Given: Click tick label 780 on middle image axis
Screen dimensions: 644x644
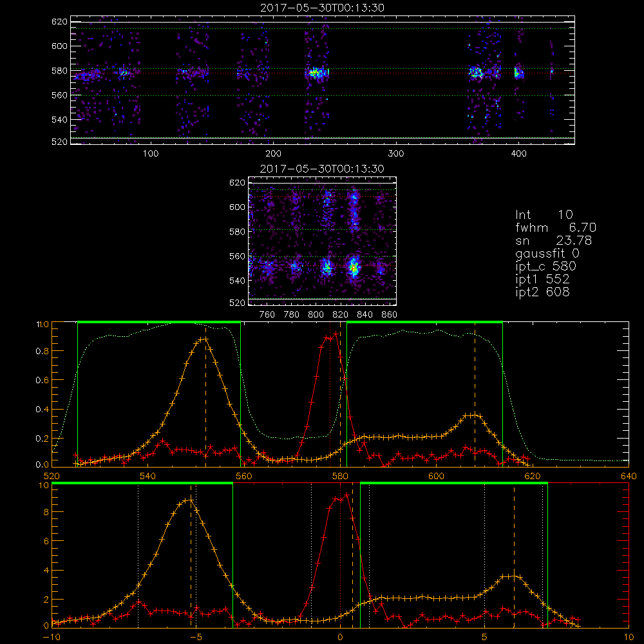Looking at the screenshot, I should [292, 315].
